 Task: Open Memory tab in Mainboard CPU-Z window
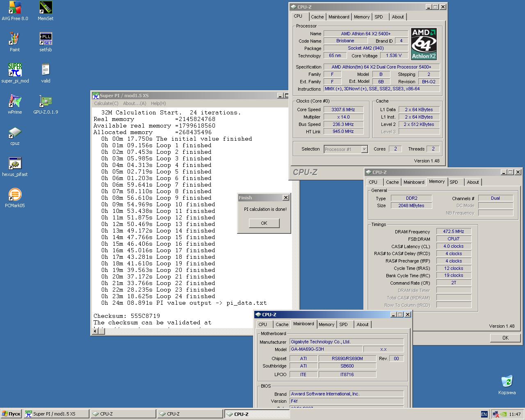point(326,324)
